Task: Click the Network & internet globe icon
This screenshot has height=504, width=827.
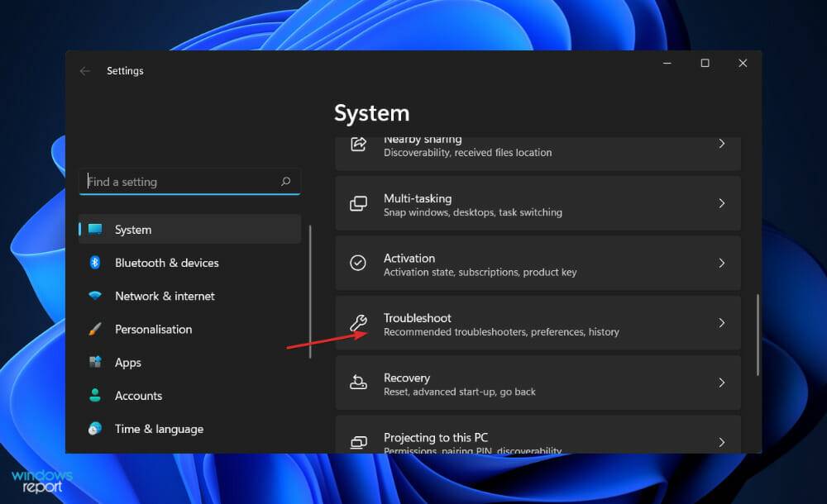Action: coord(98,296)
